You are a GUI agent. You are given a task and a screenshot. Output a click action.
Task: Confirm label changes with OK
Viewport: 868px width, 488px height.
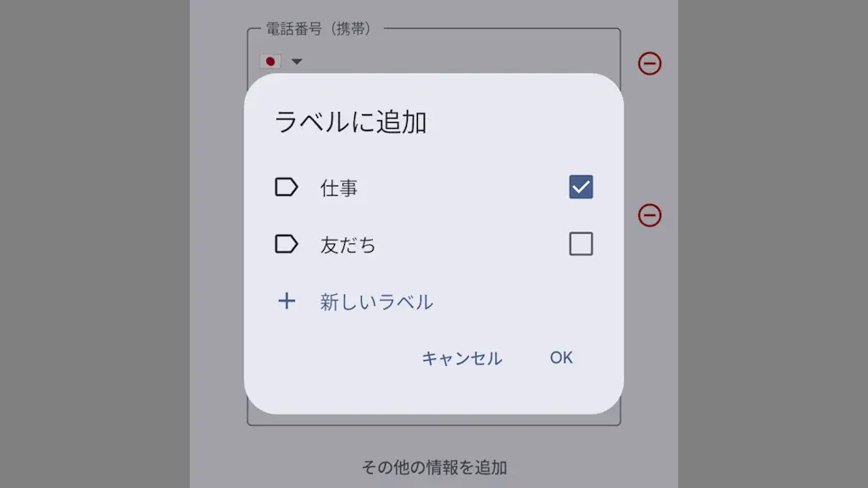(x=561, y=358)
